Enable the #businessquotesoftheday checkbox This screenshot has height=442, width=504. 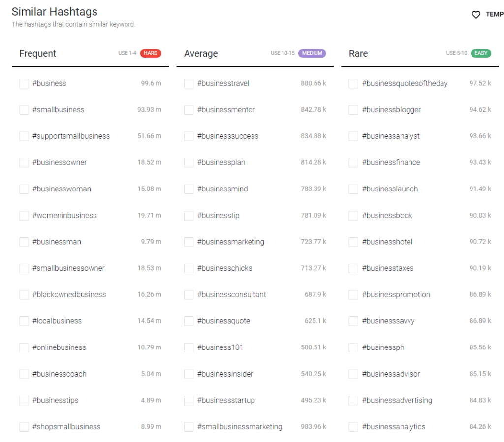point(353,83)
